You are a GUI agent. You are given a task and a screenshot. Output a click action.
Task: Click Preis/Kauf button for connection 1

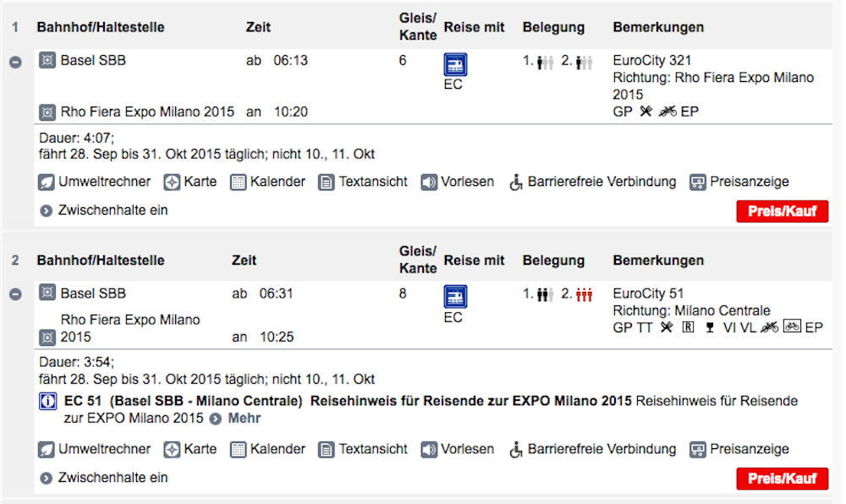pyautogui.click(x=783, y=211)
